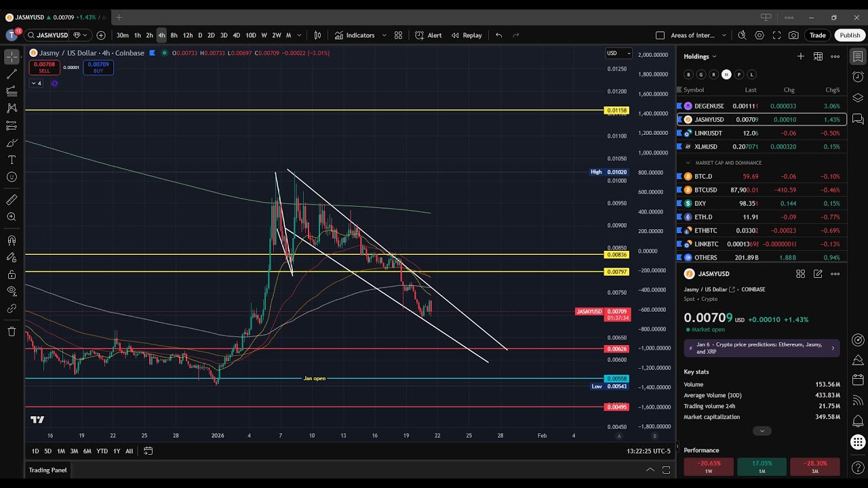Screen dimensions: 868x488
Task: Start bar Replay mode
Action: pos(467,35)
